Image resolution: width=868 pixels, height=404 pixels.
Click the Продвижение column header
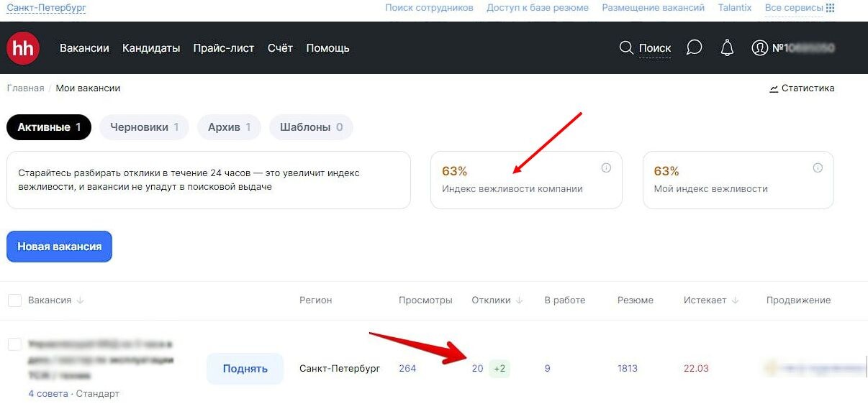tap(798, 300)
